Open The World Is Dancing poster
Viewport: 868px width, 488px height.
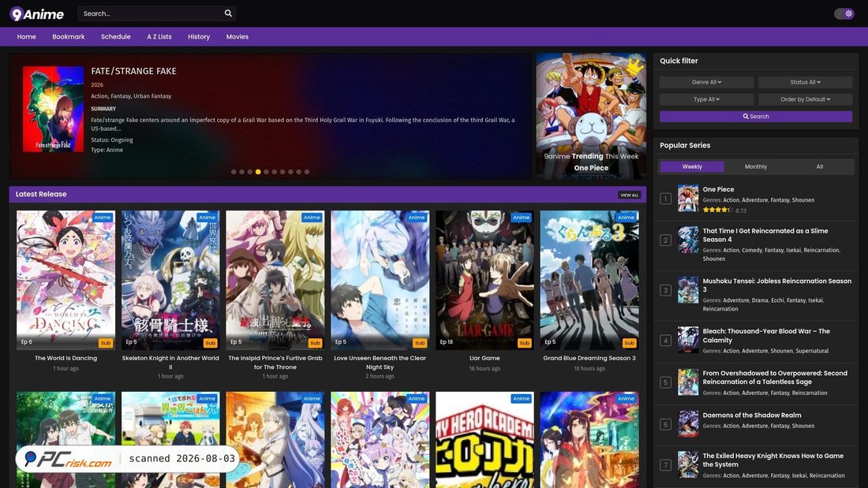[65, 280]
